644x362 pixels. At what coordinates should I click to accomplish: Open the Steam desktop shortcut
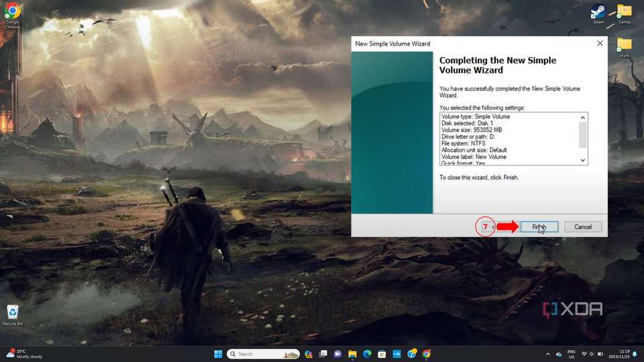[598, 14]
